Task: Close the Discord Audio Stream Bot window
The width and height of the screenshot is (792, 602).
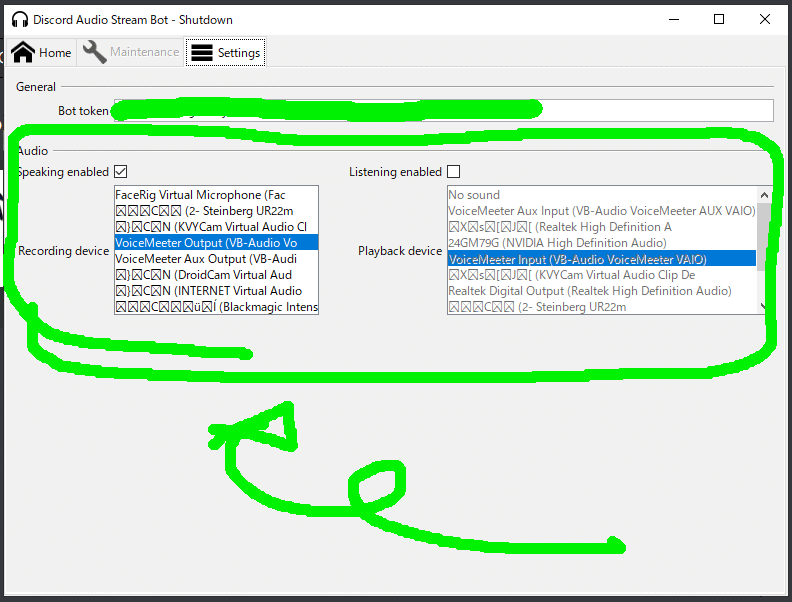Action: tap(765, 20)
